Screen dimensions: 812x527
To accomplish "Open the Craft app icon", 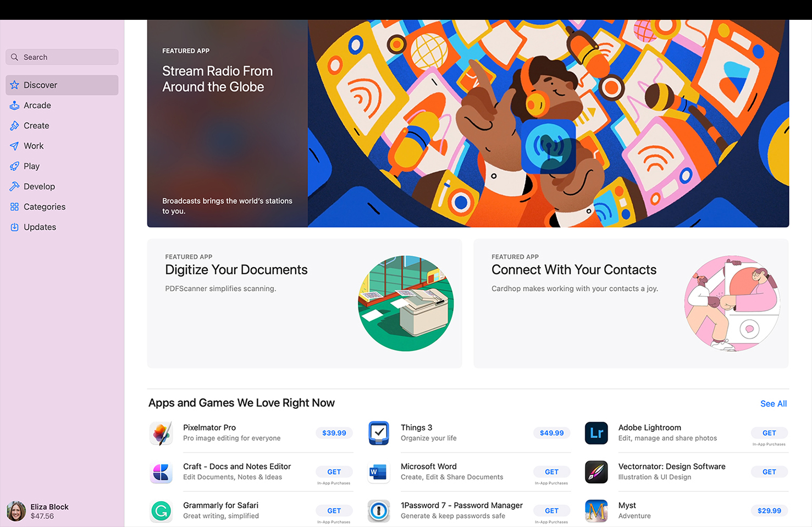I will pos(161,472).
